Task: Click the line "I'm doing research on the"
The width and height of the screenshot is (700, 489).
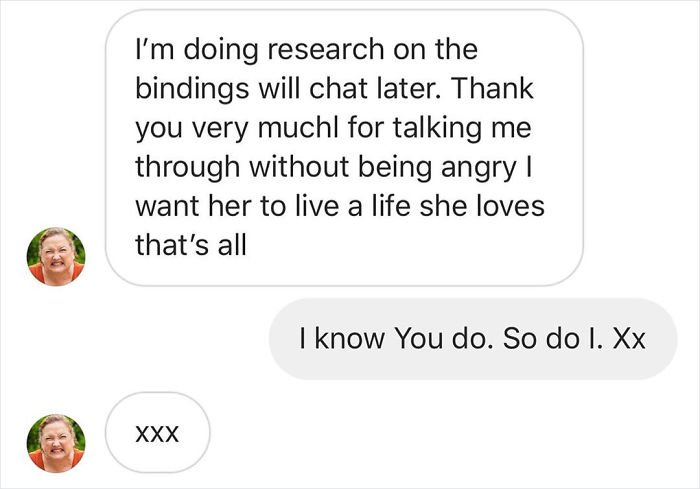Action: (307, 48)
